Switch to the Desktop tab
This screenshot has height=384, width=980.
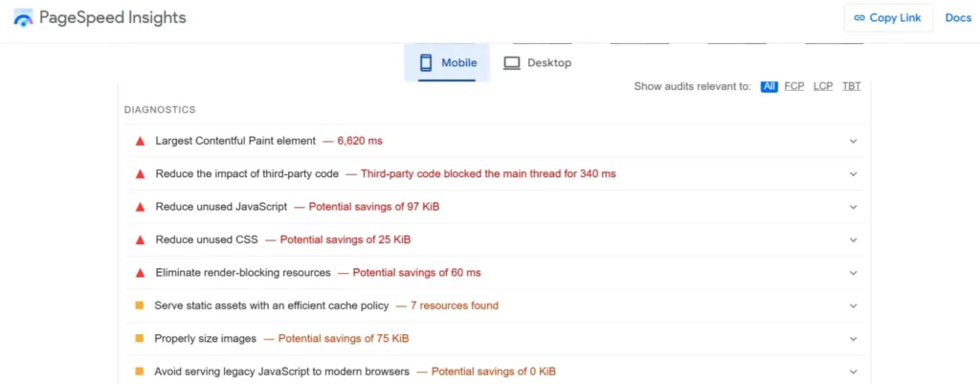[x=538, y=62]
